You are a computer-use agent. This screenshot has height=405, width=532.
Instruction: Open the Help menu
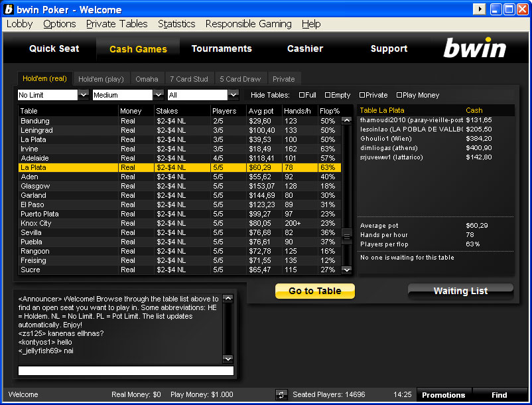[311, 24]
